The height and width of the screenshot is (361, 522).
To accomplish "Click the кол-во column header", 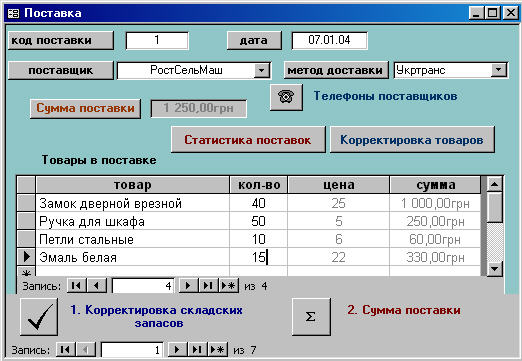I will 259,185.
